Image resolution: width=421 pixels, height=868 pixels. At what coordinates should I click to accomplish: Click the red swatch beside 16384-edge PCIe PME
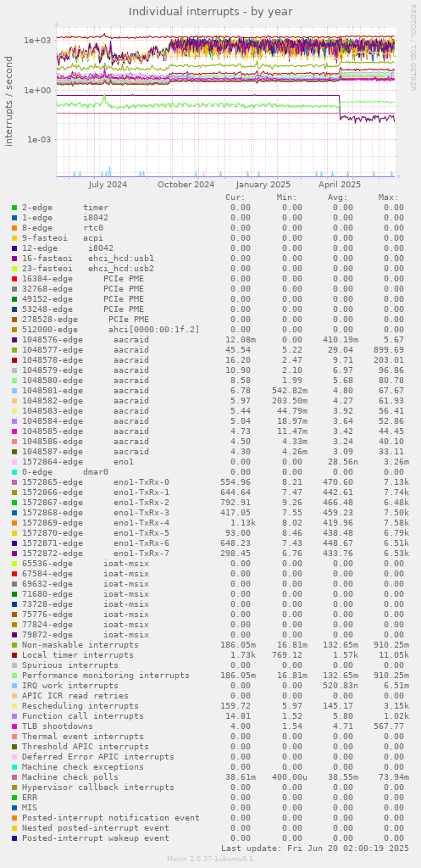[x=14, y=278]
